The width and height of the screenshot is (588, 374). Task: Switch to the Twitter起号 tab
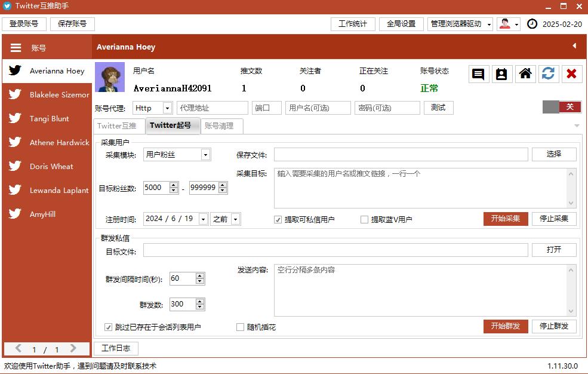(173, 125)
